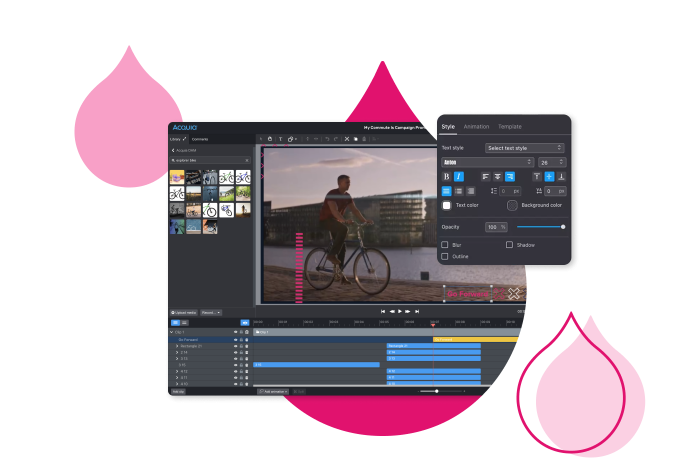Viewport: 678px width, 472px height.
Task: Switch to the first timeline view button
Action: 175,322
